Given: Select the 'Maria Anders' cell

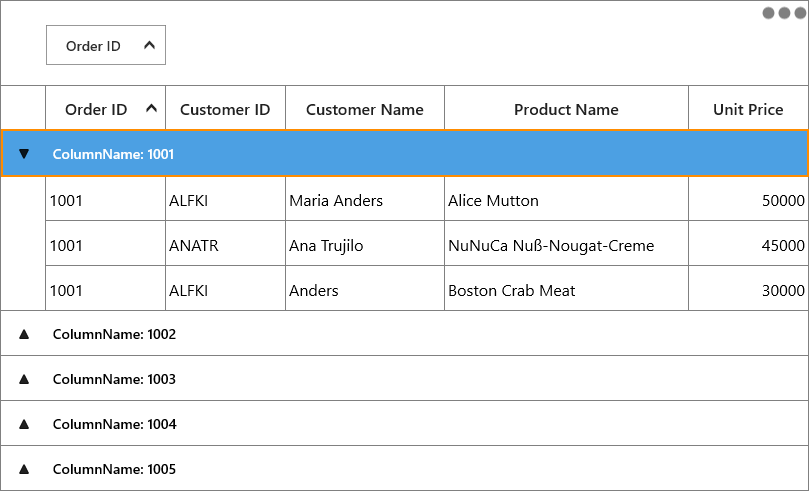Looking at the screenshot, I should 365,199.
